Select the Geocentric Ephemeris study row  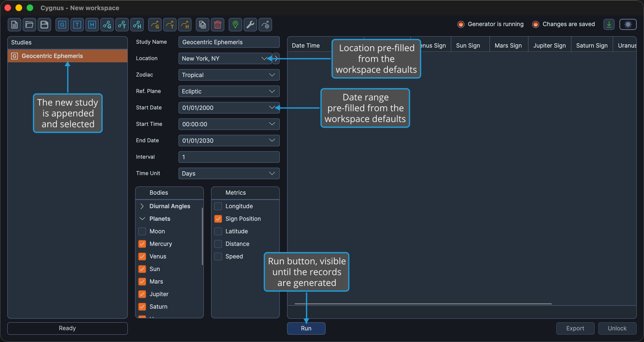68,56
